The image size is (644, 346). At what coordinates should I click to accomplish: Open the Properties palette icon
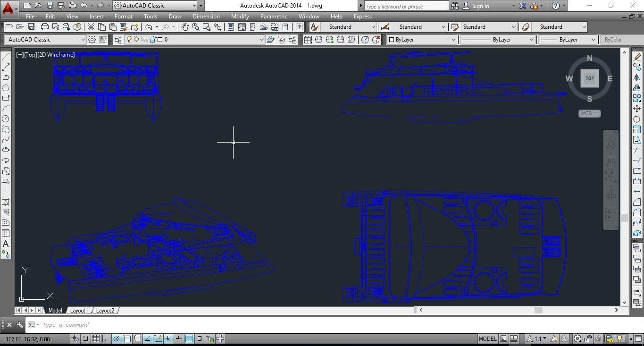231,27
